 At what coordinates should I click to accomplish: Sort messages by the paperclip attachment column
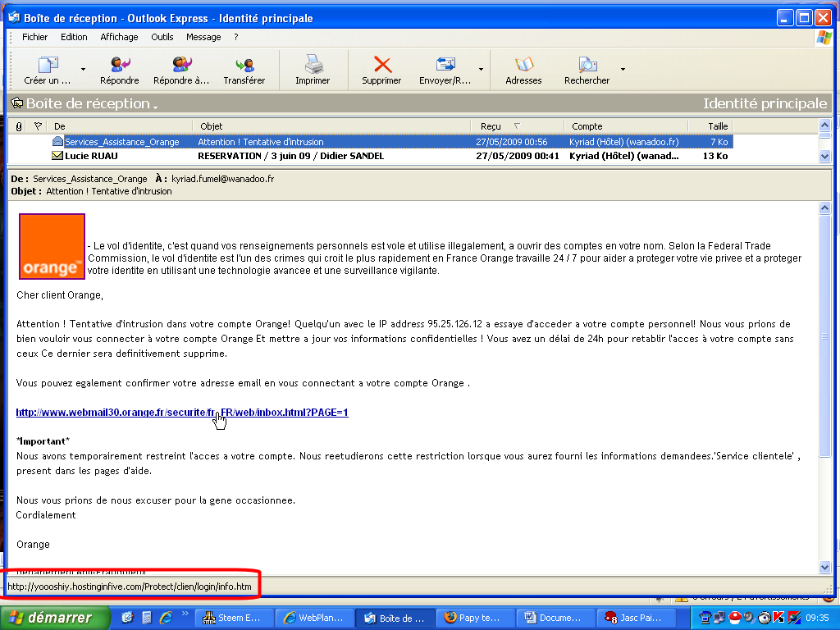[19, 126]
